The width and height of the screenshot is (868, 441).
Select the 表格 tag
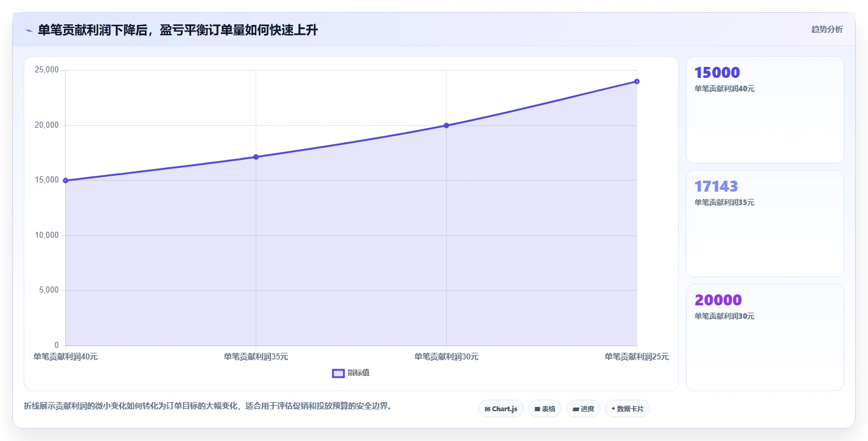click(x=545, y=409)
